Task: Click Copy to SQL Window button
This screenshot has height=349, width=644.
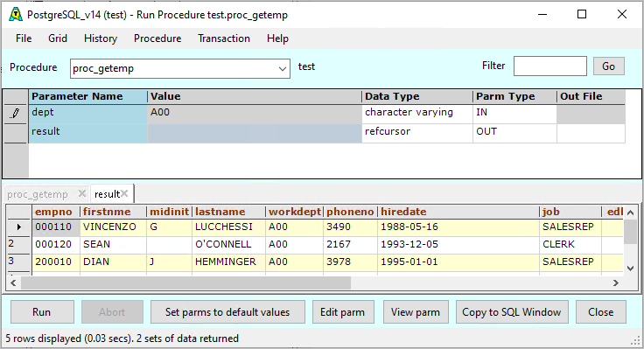Action: (x=512, y=312)
